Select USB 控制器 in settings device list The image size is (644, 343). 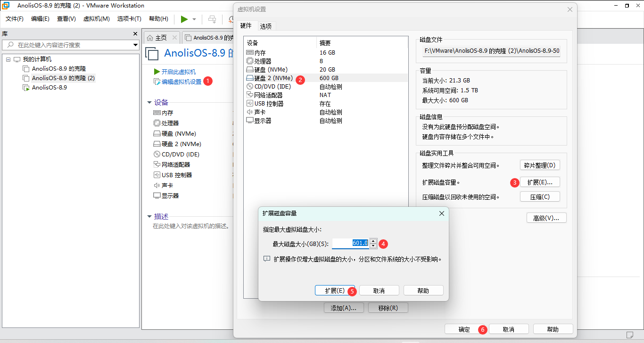(269, 104)
